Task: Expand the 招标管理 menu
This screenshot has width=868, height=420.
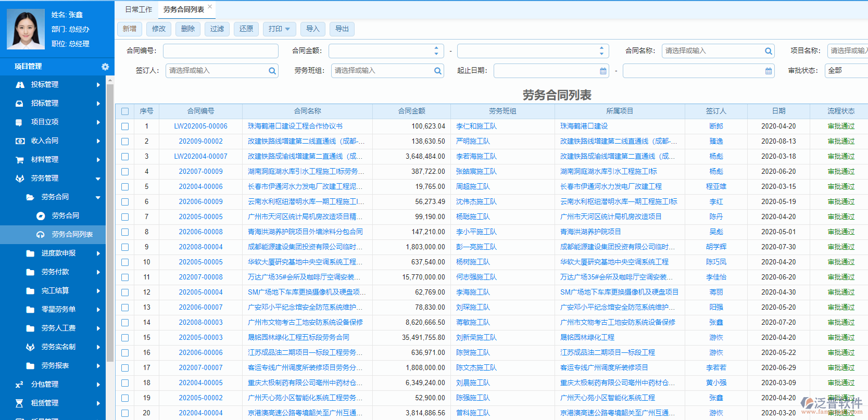Action: (x=98, y=104)
